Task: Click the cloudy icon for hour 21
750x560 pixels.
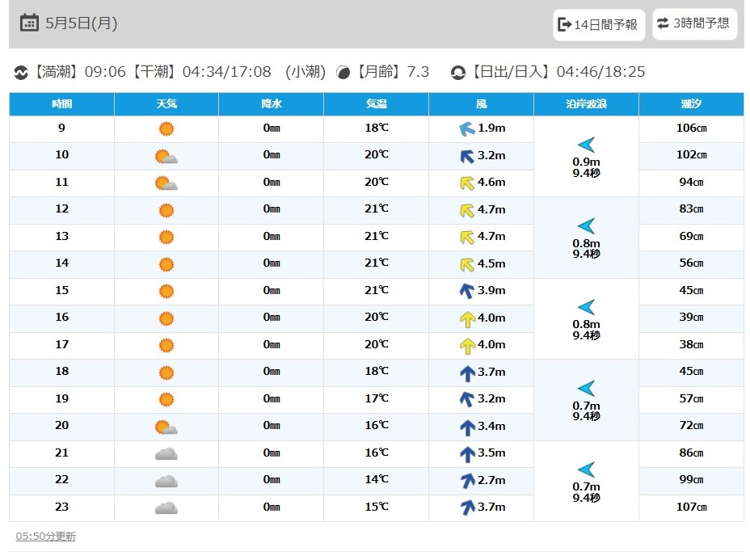Action: (166, 453)
